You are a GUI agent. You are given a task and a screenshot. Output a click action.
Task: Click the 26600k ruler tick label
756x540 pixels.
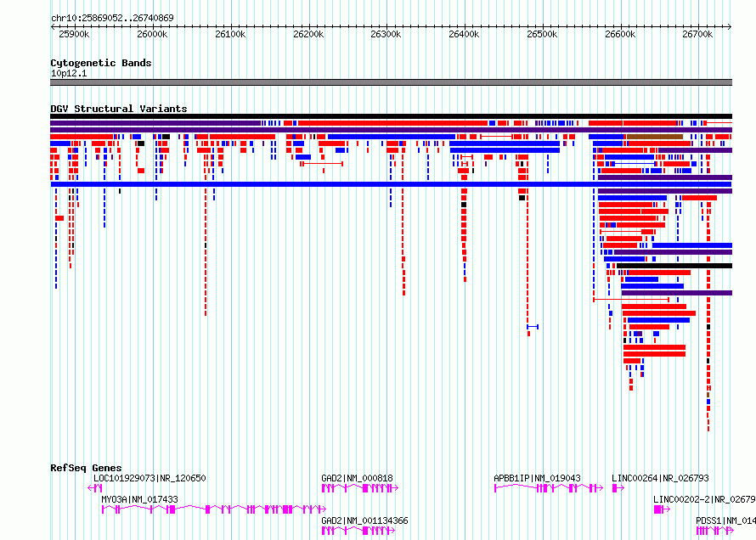[x=620, y=34]
